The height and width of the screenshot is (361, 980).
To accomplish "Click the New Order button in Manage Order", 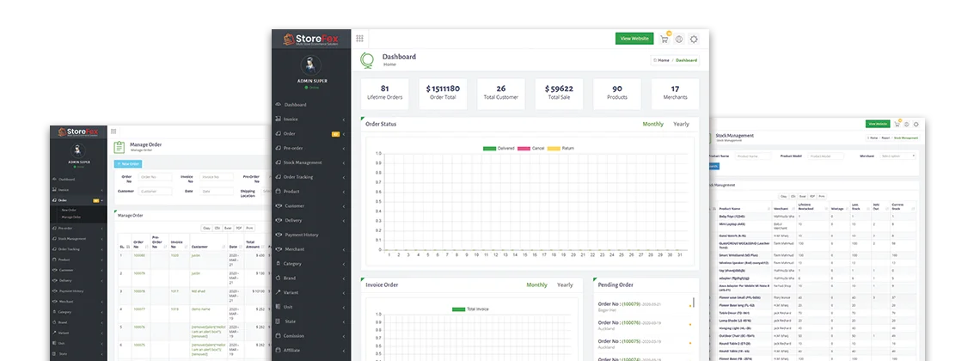I will click(x=128, y=163).
